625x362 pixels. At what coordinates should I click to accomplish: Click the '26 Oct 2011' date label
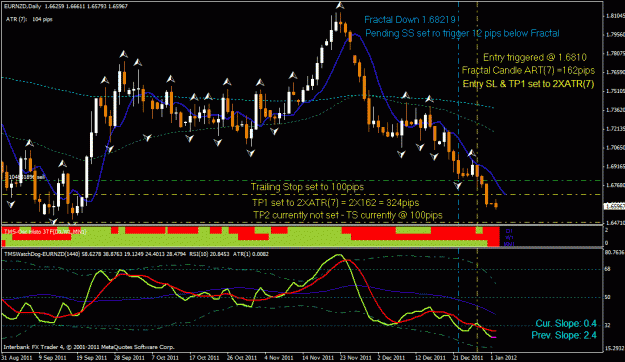click(x=242, y=358)
